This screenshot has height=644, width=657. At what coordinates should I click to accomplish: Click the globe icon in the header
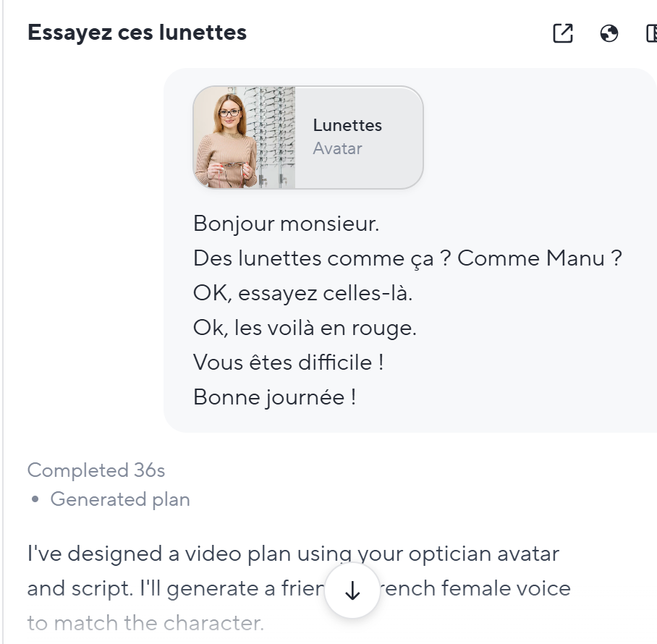tap(609, 33)
